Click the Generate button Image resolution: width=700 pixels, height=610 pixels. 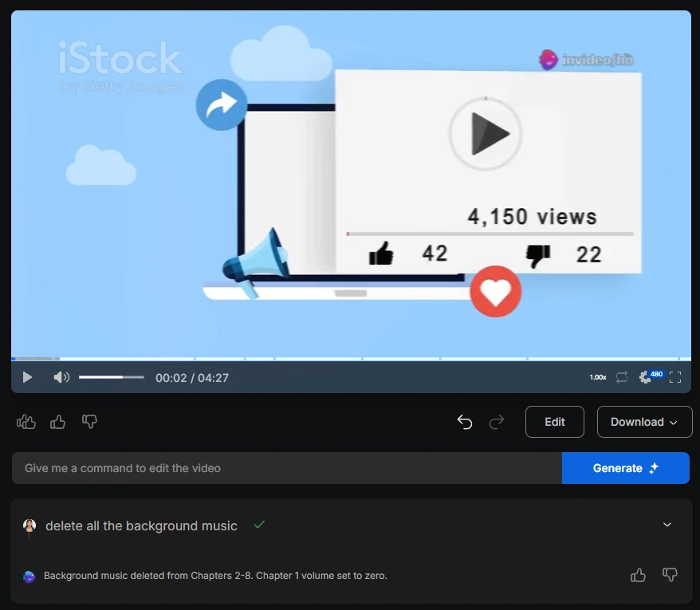click(625, 468)
